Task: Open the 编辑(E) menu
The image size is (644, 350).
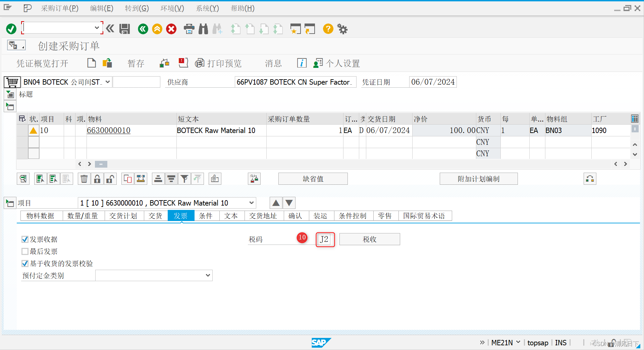Action: pos(102,8)
